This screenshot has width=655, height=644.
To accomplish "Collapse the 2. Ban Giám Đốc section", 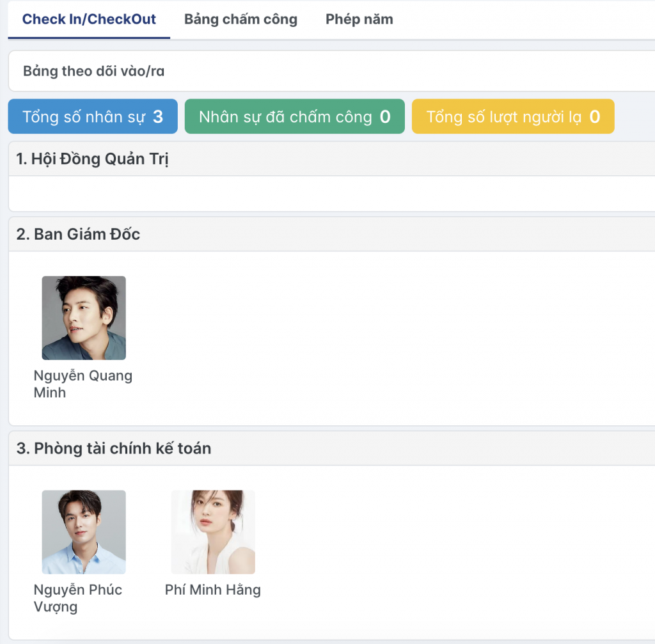I will pos(78,234).
